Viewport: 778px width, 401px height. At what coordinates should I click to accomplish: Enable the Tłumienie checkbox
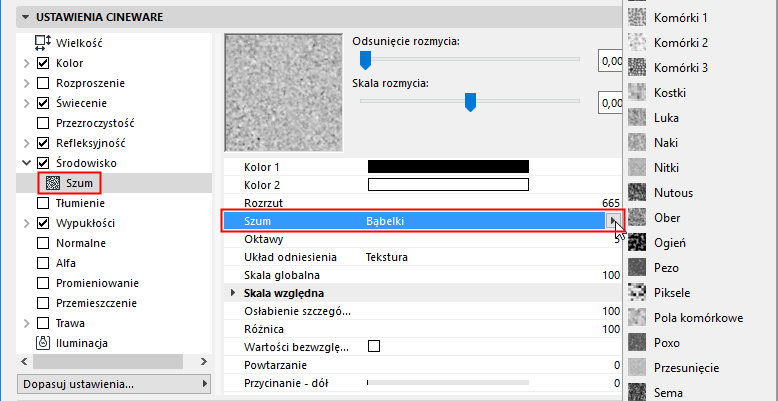pyautogui.click(x=43, y=203)
